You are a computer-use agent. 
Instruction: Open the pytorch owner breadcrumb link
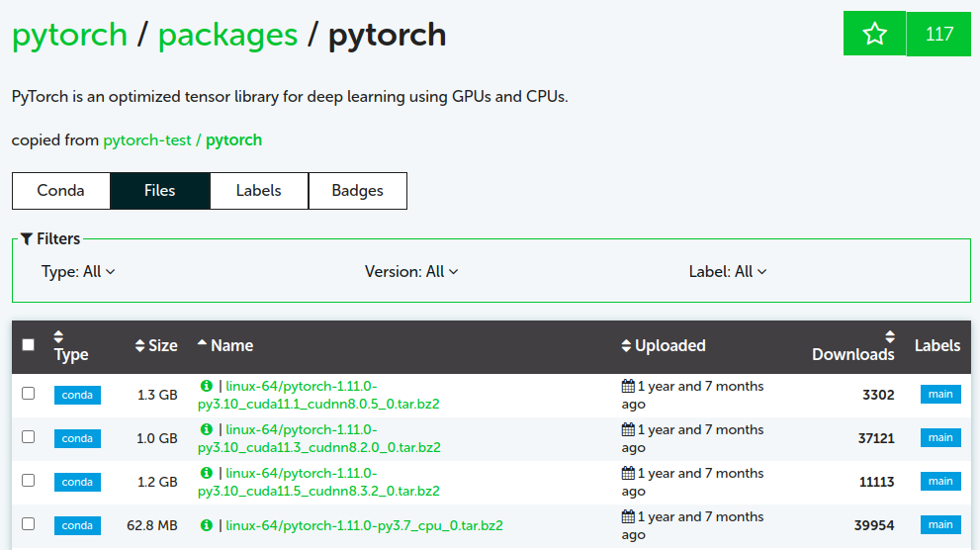click(69, 35)
